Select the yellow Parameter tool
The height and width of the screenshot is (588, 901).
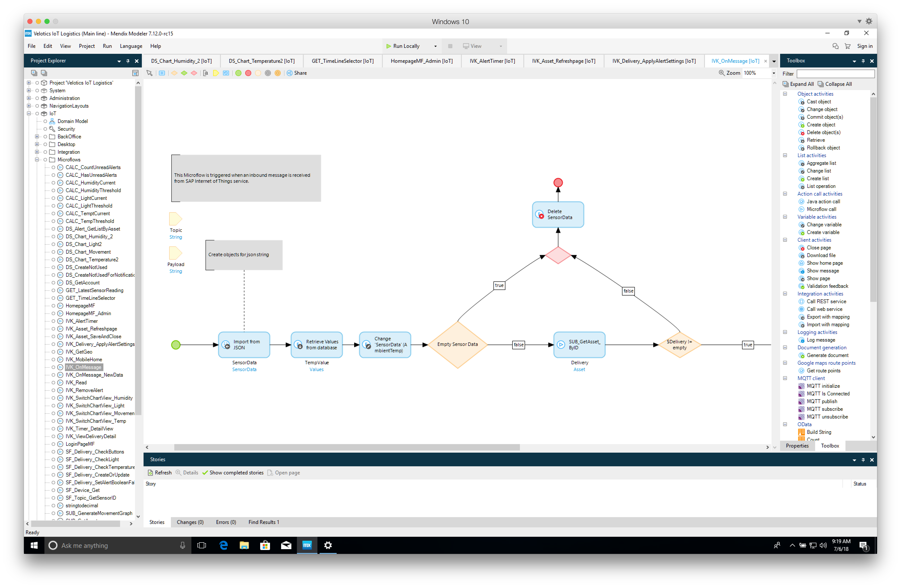pyautogui.click(x=216, y=73)
